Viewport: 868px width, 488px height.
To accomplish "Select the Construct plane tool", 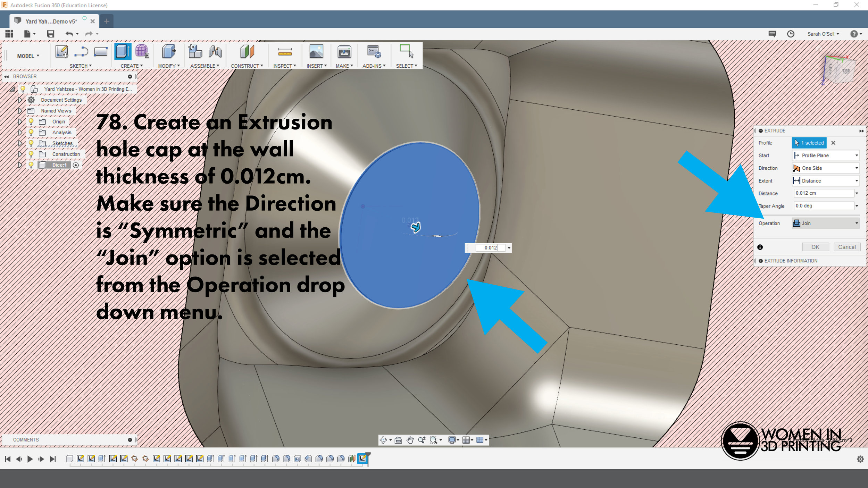I will tap(247, 51).
